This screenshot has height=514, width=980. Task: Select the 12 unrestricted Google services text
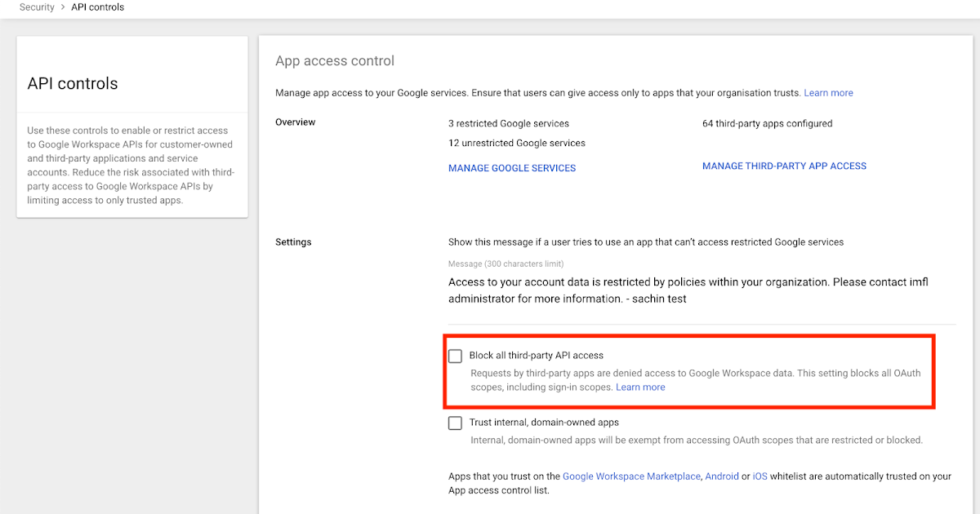point(517,144)
